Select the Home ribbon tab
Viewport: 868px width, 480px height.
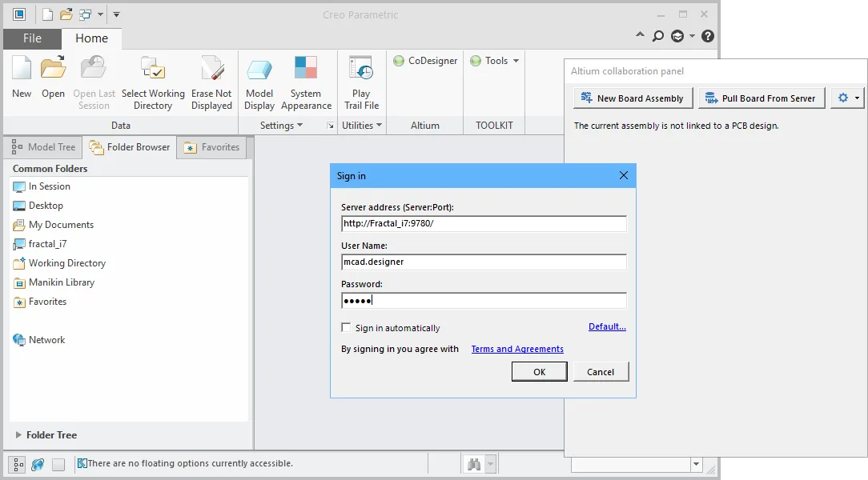tap(91, 38)
